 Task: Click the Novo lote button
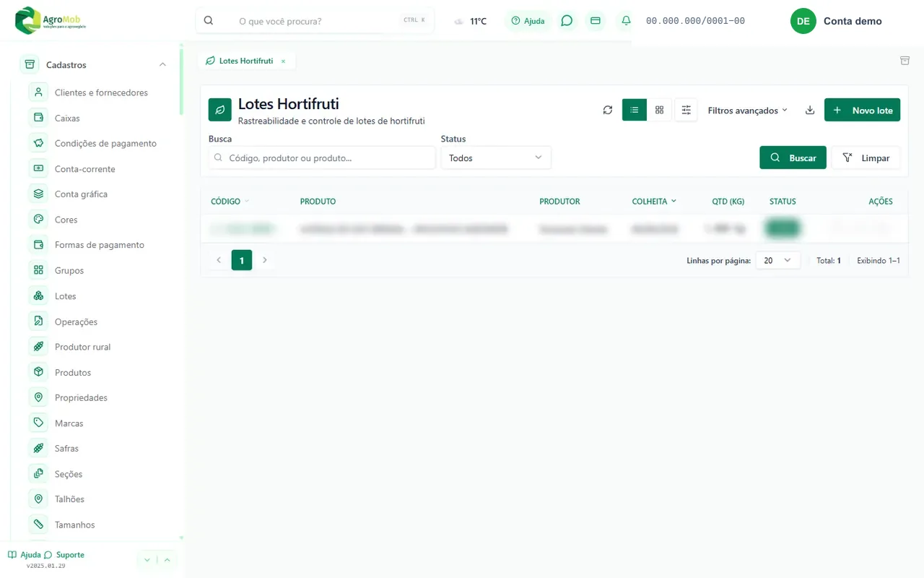point(862,110)
